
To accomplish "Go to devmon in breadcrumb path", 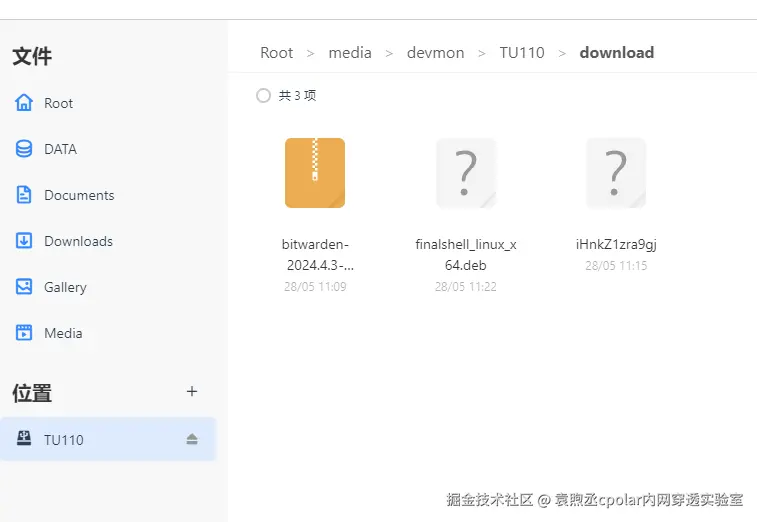I will [x=435, y=53].
